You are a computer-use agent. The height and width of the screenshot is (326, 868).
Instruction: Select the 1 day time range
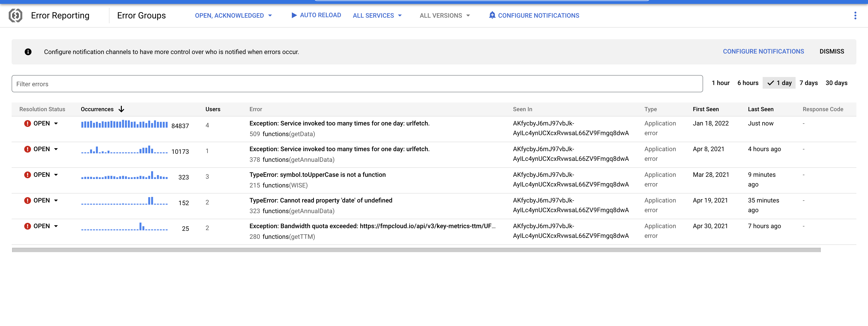779,83
